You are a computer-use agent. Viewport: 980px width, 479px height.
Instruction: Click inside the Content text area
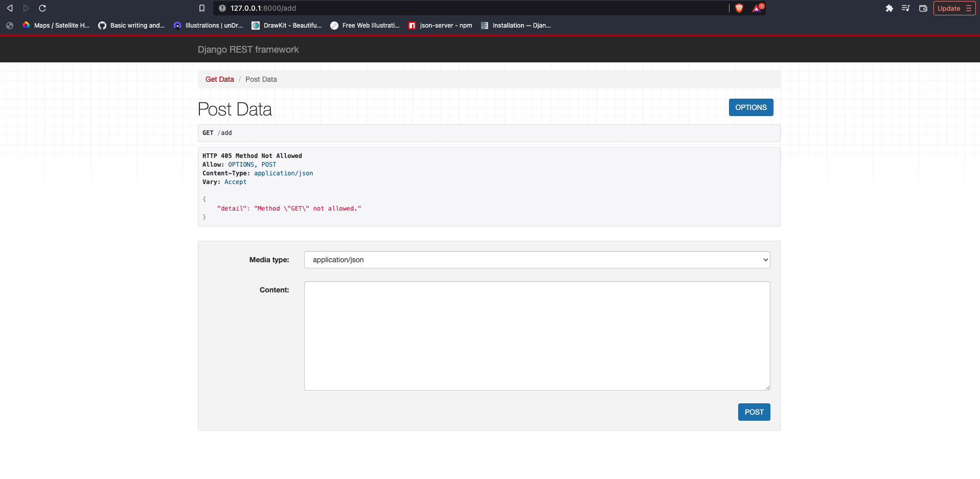537,336
